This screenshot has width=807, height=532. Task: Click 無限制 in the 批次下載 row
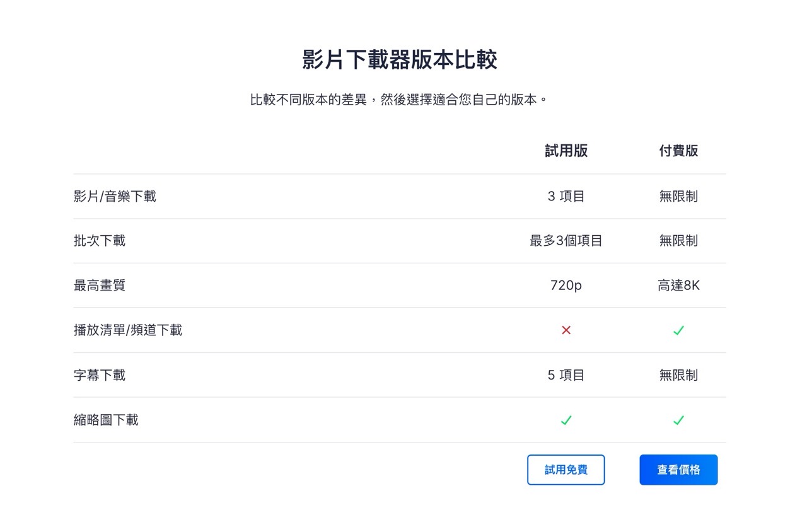(x=678, y=241)
